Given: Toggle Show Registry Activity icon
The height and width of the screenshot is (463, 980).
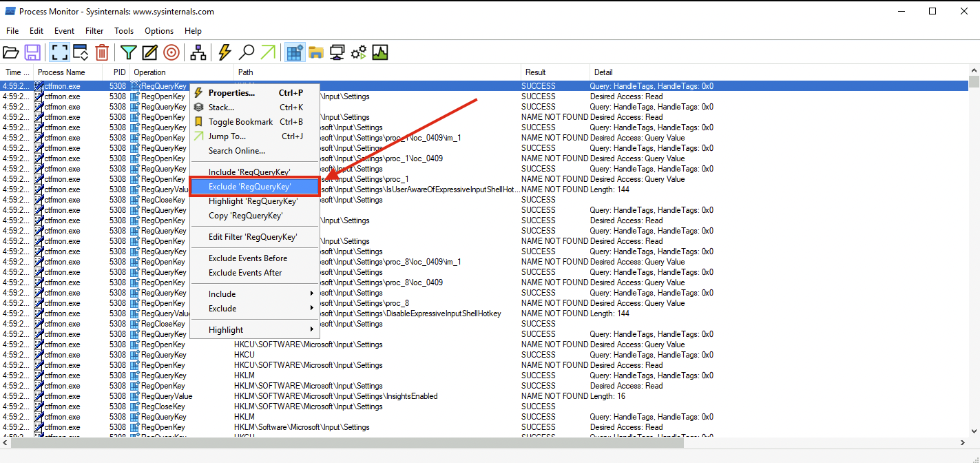Looking at the screenshot, I should pos(295,52).
